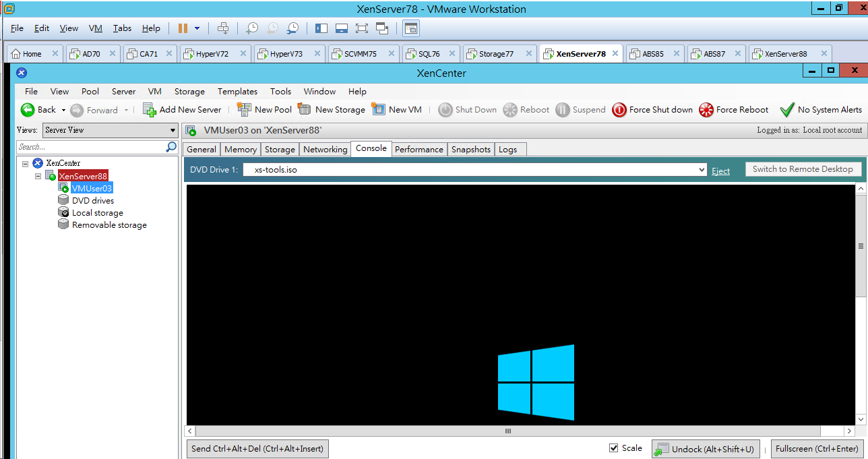Image resolution: width=868 pixels, height=459 pixels.
Task: Take a snapshot using the VMware toolbar
Action: point(252,28)
